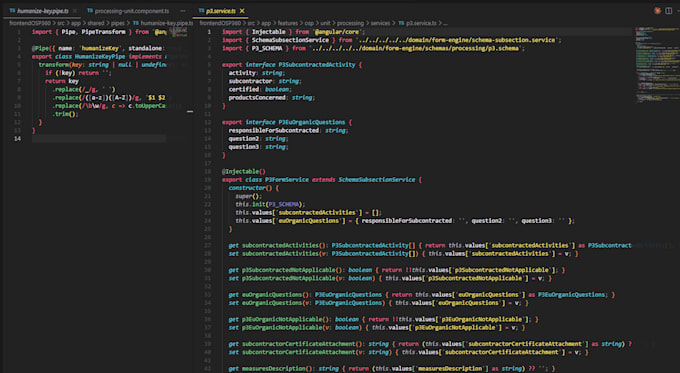Viewport: 680px width, 373px height.
Task: Click line number 1 in right editor
Action: (209, 32)
